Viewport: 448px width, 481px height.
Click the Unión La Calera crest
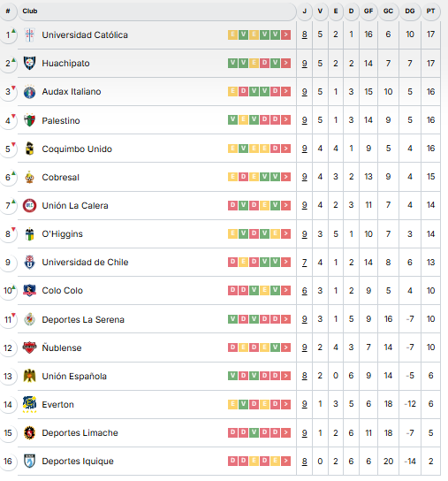[29, 205]
